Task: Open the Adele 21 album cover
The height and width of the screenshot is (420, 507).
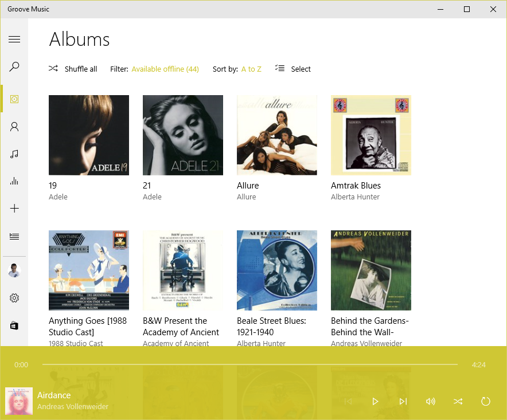Action: [182, 135]
